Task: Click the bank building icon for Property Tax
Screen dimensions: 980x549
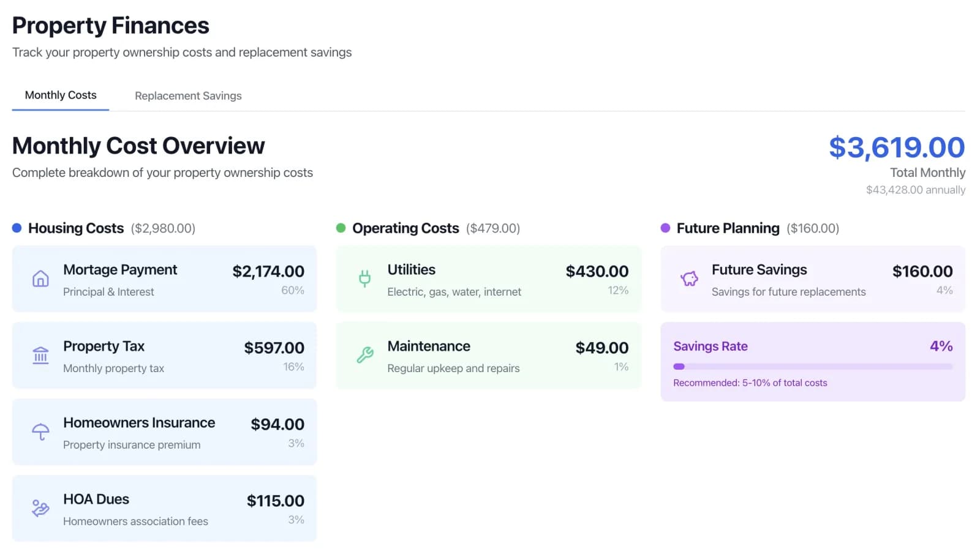Action: point(40,356)
